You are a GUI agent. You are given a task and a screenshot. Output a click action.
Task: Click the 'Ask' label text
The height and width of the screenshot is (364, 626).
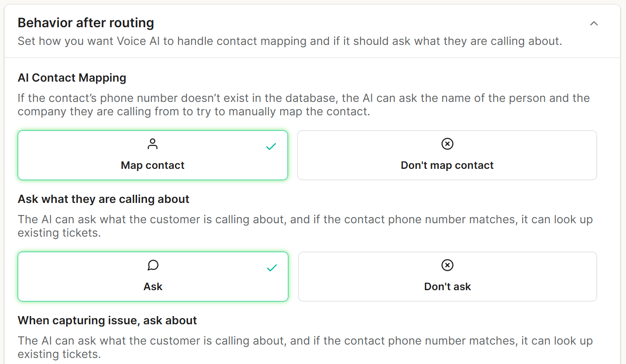click(153, 287)
